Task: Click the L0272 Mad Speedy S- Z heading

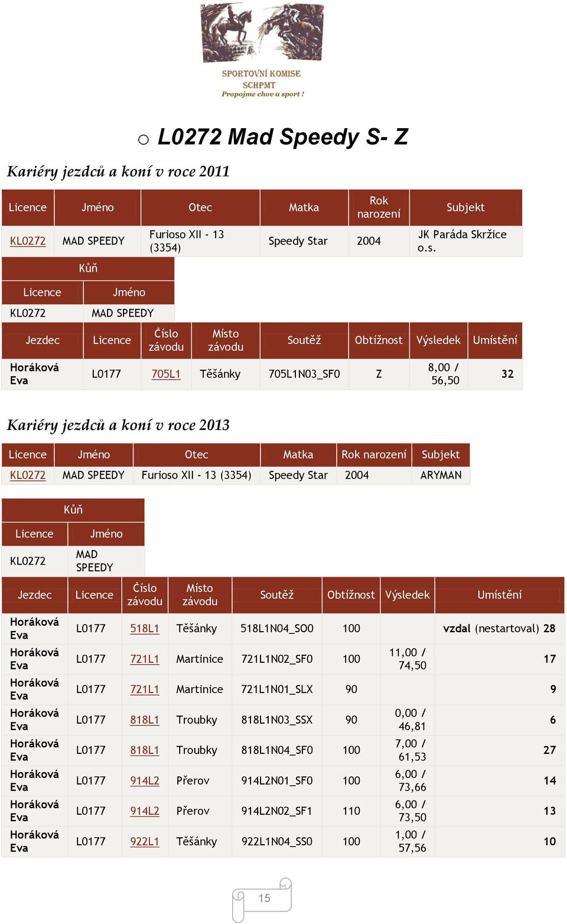Action: [x=283, y=136]
